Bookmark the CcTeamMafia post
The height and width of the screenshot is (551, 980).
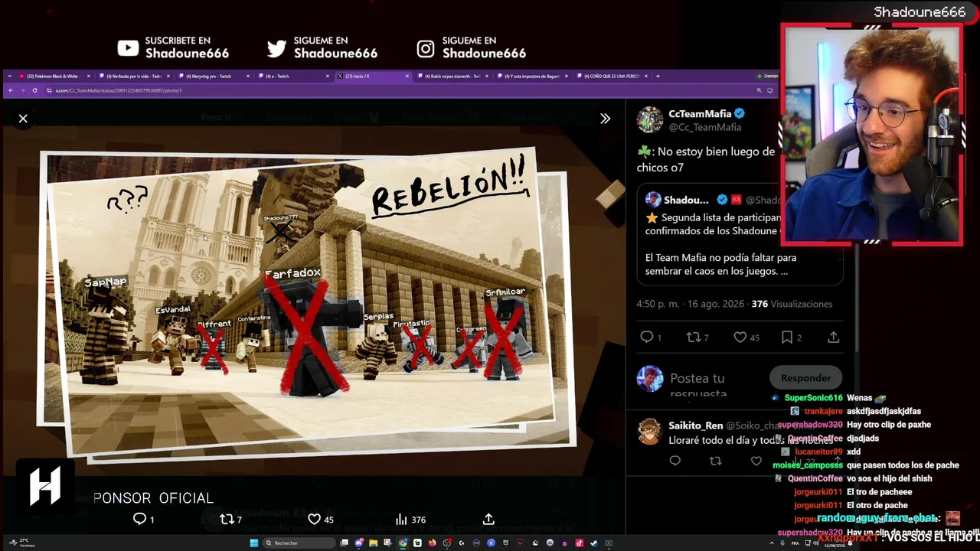click(x=787, y=337)
